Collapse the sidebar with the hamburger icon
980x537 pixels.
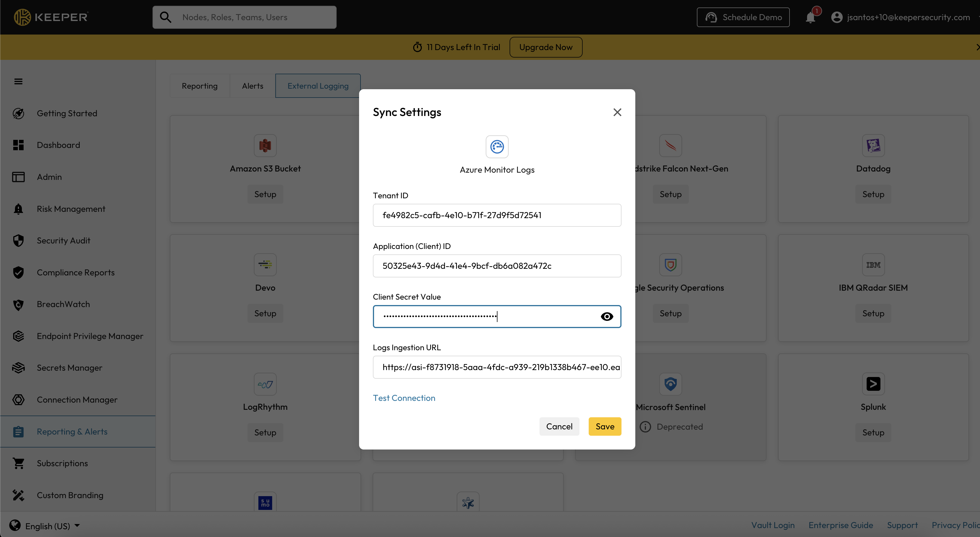coord(18,81)
